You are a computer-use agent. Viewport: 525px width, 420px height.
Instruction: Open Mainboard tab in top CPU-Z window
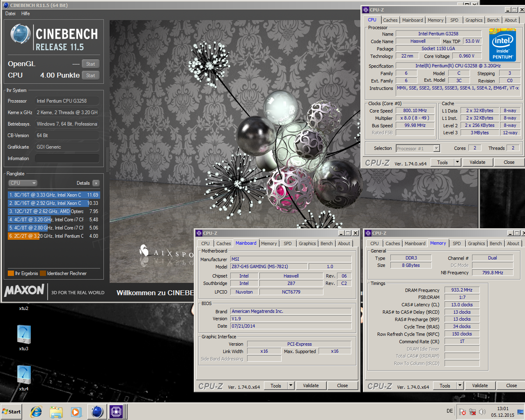pos(413,20)
